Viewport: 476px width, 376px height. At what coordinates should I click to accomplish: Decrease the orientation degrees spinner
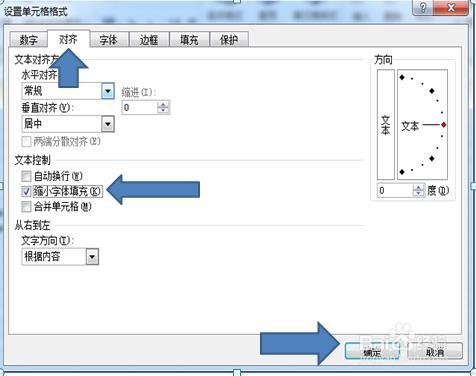(419, 194)
